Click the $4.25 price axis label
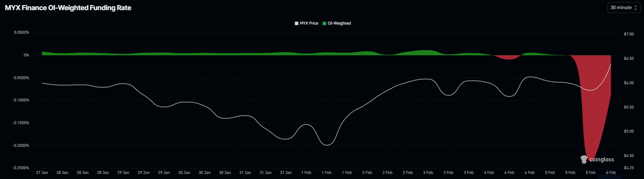 click(x=628, y=167)
